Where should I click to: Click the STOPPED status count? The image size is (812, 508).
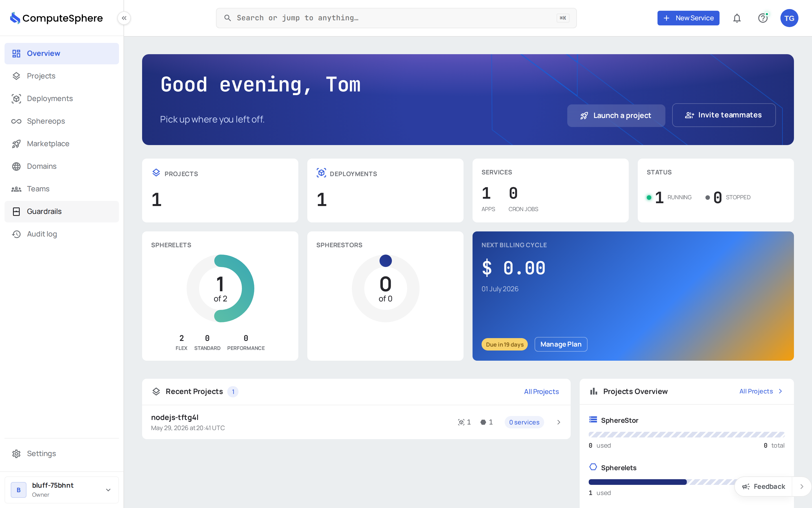point(717,197)
